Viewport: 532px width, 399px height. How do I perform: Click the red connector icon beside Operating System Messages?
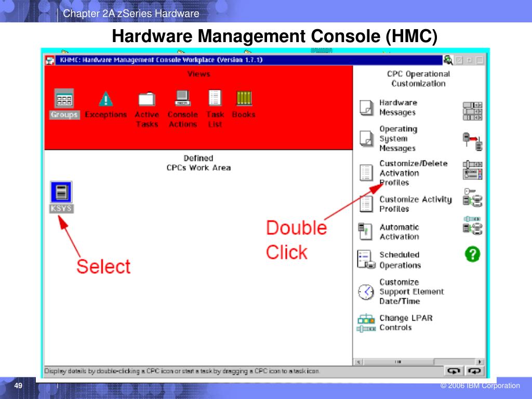coord(472,141)
